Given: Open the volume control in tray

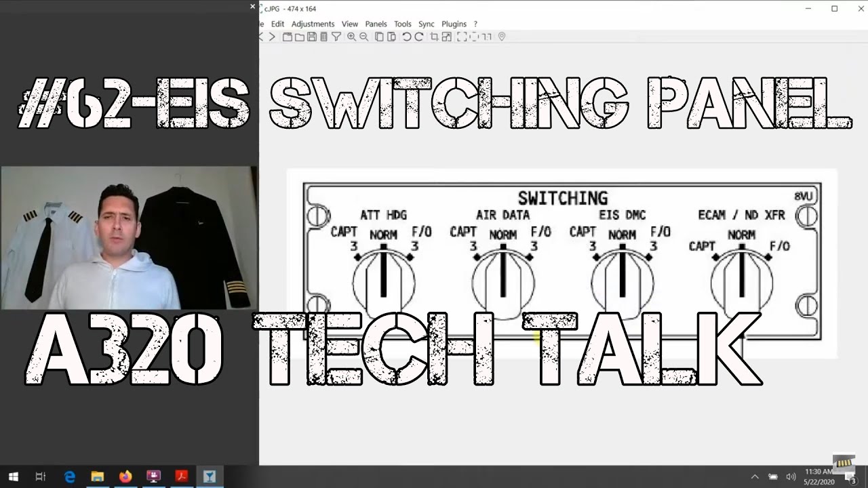Looking at the screenshot, I should click(x=791, y=477).
